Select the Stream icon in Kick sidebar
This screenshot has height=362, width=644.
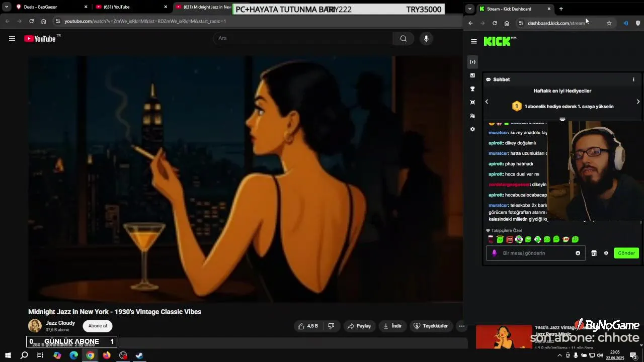[x=472, y=62]
